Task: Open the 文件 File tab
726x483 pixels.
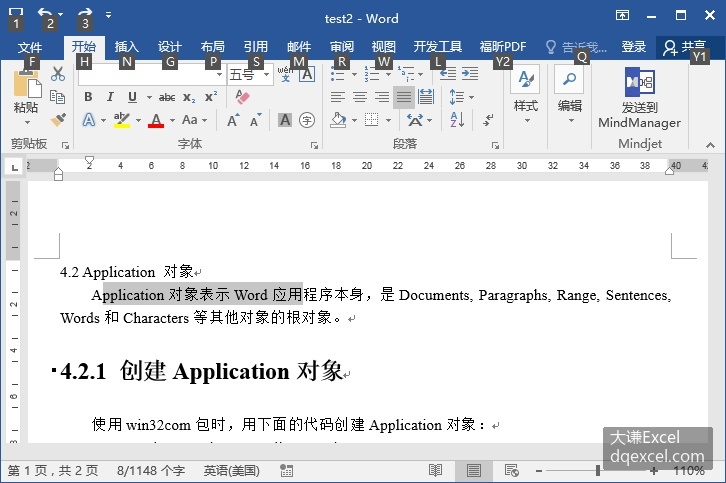Action: coord(30,47)
